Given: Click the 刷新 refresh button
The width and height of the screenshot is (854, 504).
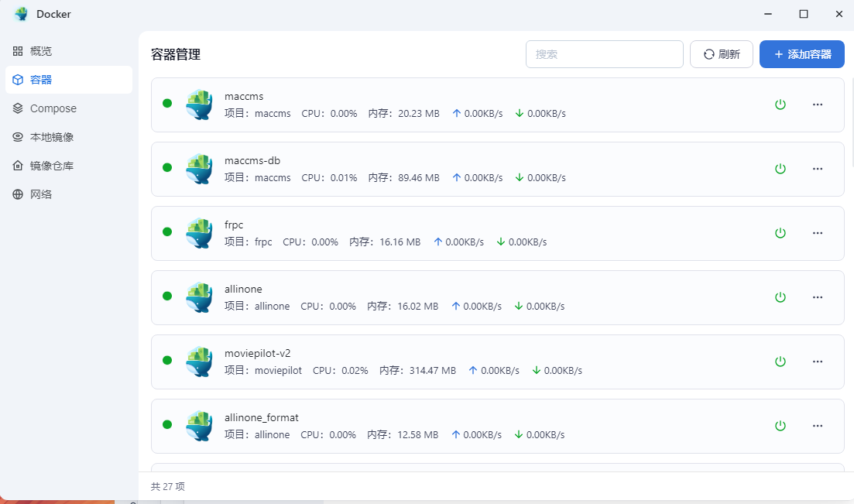Looking at the screenshot, I should tap(722, 54).
